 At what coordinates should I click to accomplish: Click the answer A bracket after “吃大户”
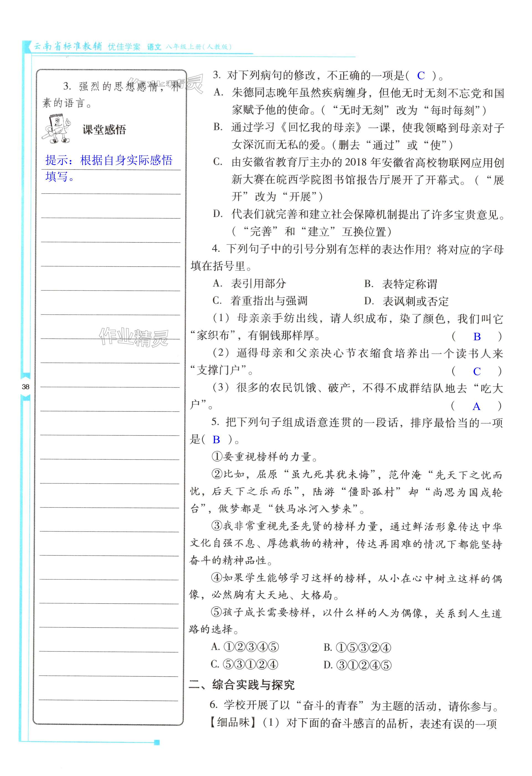(x=476, y=406)
